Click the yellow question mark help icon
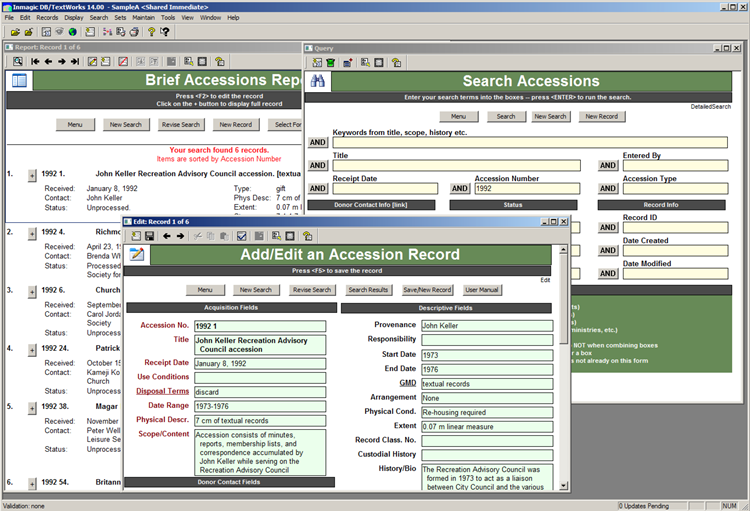Image resolution: width=750 pixels, height=511 pixels. click(x=151, y=32)
